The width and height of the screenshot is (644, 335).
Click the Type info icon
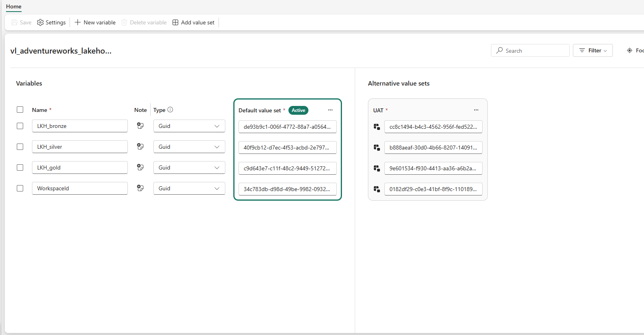[170, 110]
